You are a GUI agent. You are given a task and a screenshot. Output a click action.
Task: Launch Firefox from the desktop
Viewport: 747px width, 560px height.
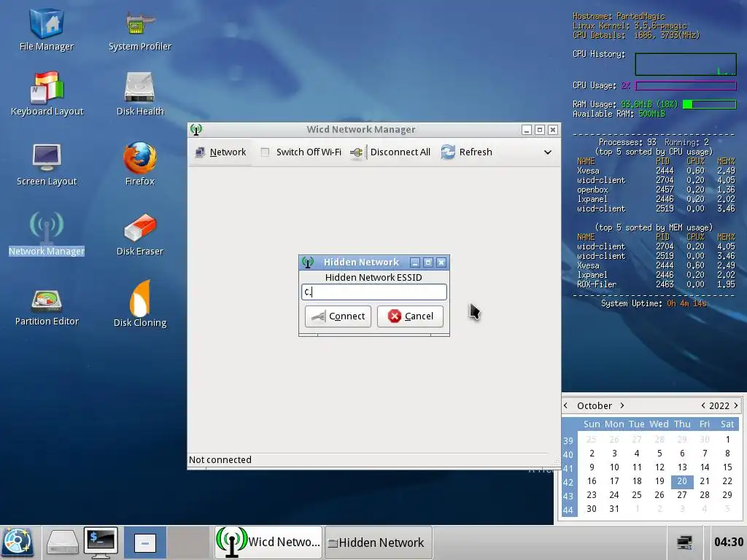[139, 164]
